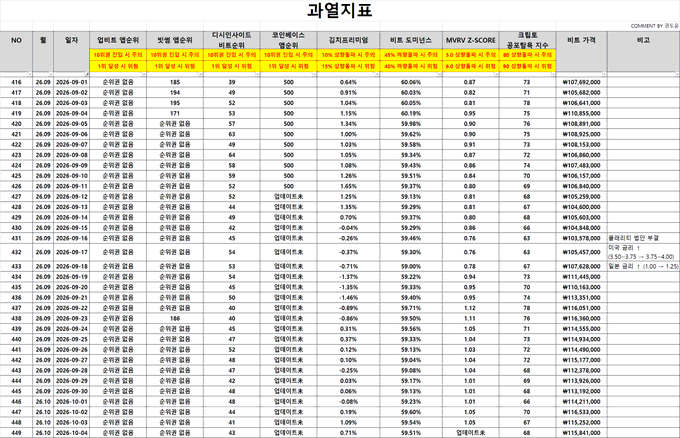Open the filter dropdown for the NO column
The width and height of the screenshot is (680, 438).
point(30,74)
